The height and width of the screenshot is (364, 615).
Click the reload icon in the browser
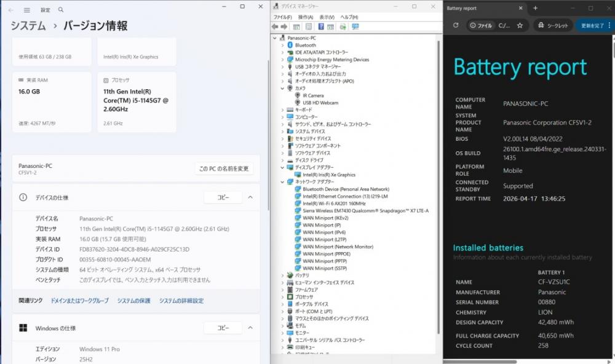(x=456, y=26)
